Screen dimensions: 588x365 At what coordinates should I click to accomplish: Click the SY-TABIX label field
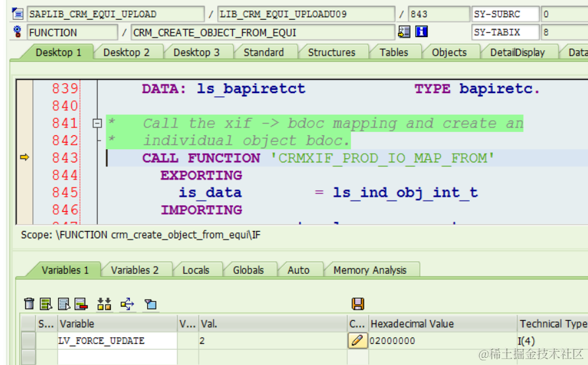point(505,32)
